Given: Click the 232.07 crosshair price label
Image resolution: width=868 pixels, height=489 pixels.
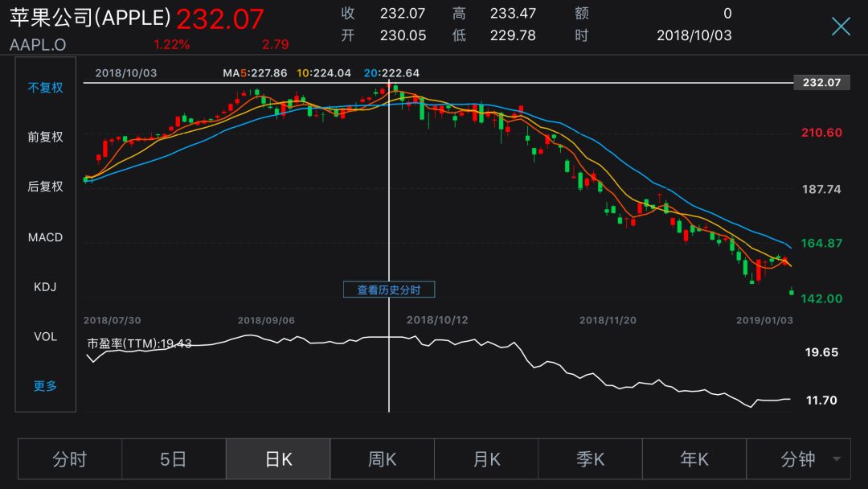Looking at the screenshot, I should (821, 83).
